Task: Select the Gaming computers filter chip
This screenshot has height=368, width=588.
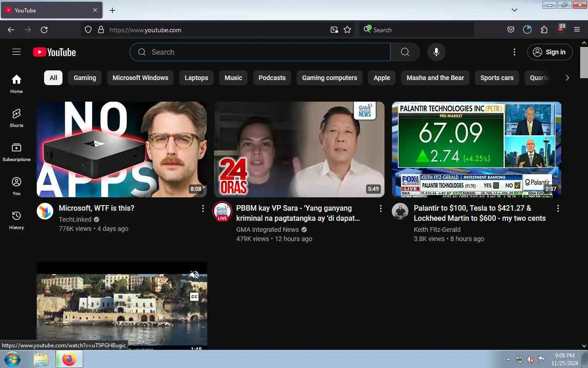Action: [x=329, y=78]
